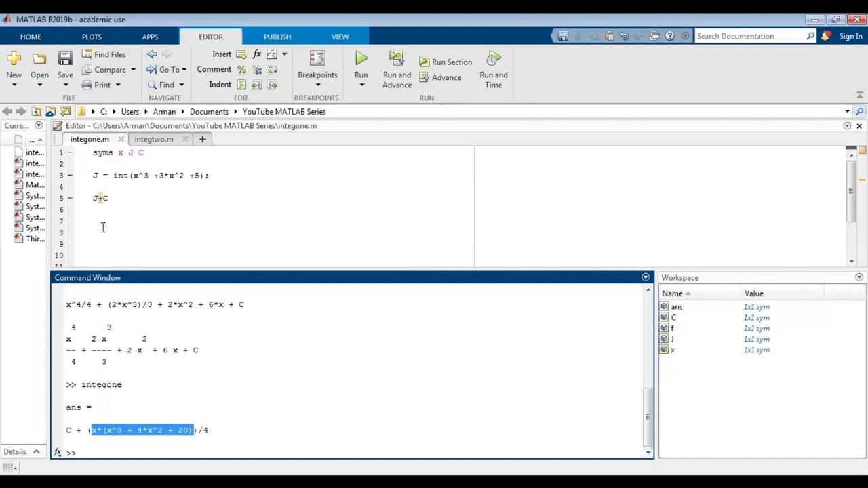Viewport: 868px width, 488px height.
Task: Expand the Print dropdown arrow
Action: click(117, 85)
